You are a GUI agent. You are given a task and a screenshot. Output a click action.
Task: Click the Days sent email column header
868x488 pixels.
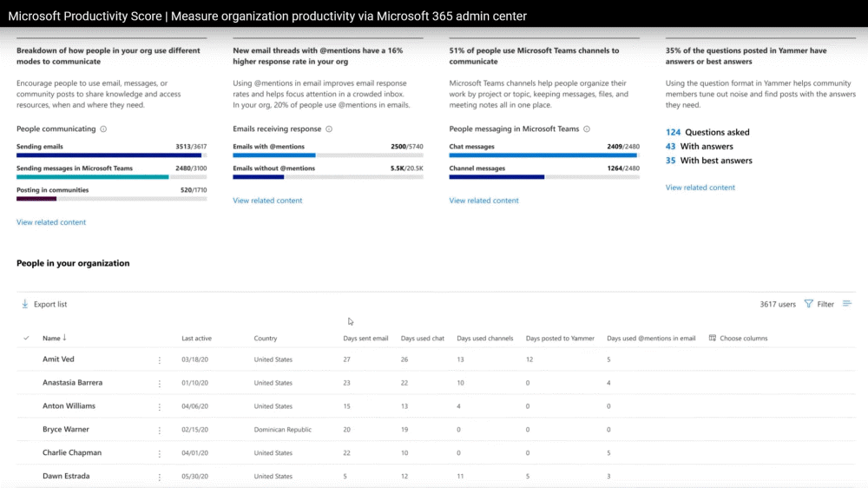tap(365, 338)
